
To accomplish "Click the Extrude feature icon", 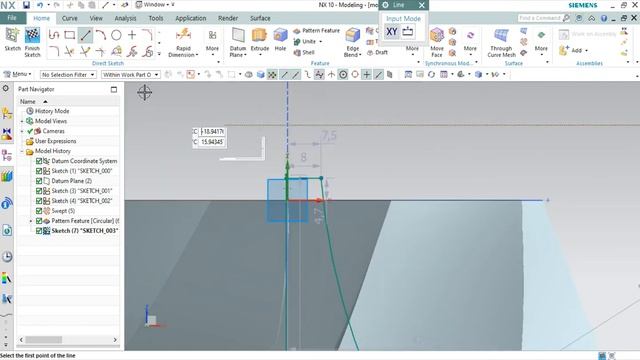I will tap(259, 36).
